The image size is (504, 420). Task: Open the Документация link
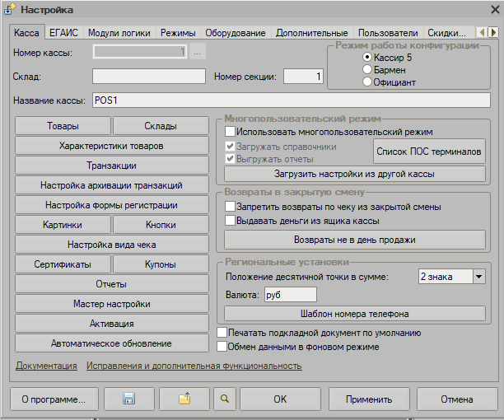click(x=46, y=365)
